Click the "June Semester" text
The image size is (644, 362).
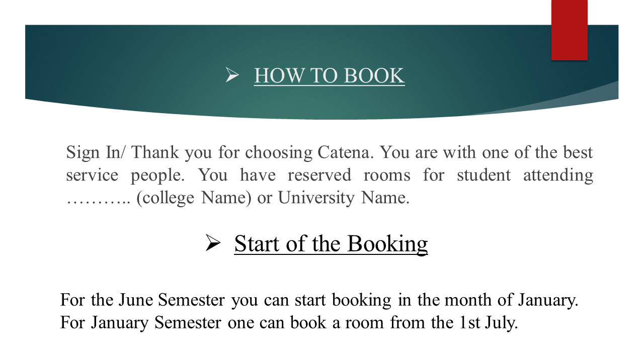[172, 300]
